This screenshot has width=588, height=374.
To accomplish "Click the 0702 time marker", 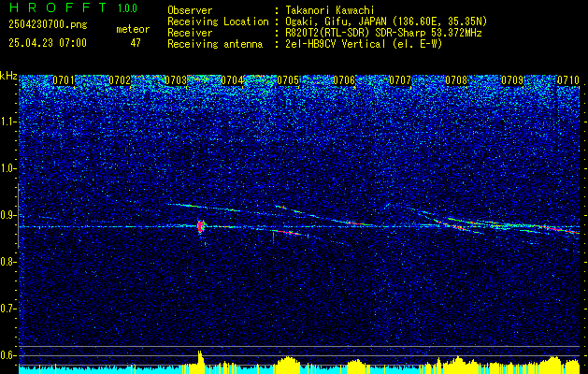I will tap(120, 80).
